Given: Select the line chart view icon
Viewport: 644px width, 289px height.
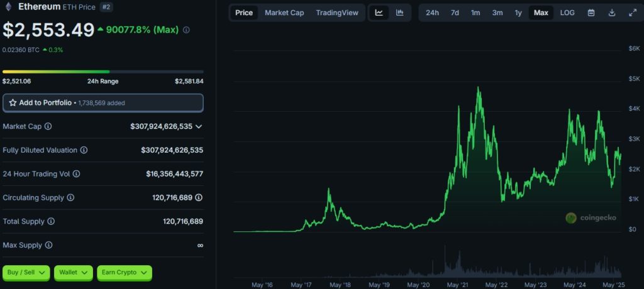Looking at the screenshot, I should coord(379,13).
